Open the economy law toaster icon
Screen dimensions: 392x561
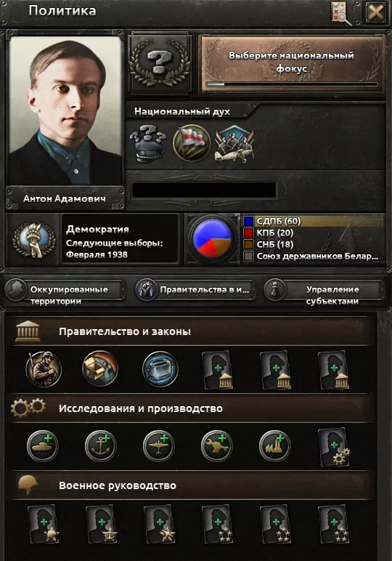[160, 368]
